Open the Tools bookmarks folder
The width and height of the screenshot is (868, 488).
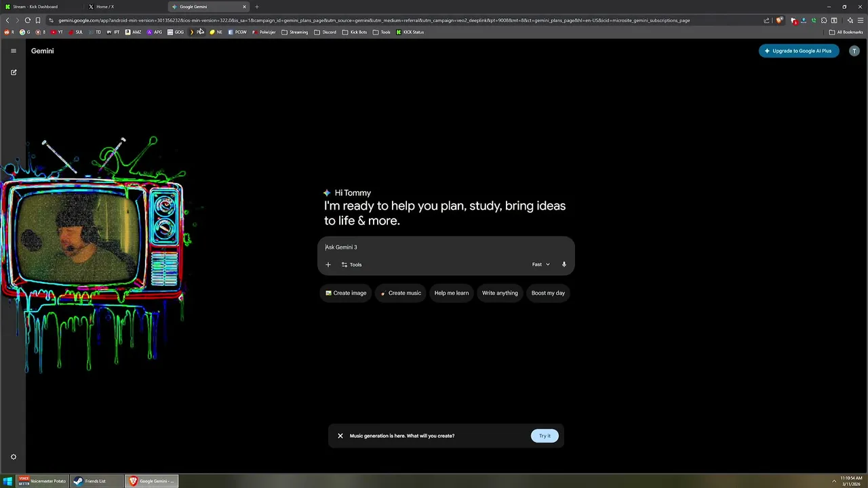click(382, 32)
